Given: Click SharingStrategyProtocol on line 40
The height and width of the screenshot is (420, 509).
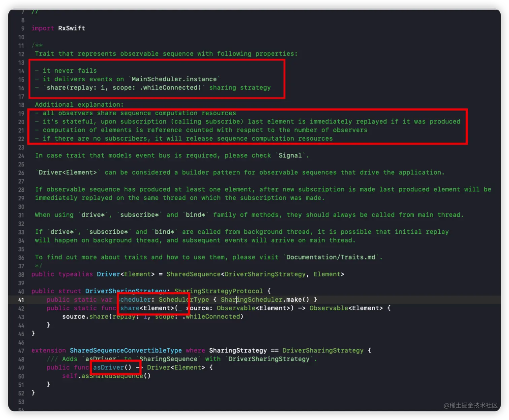Looking at the screenshot, I should [218, 291].
